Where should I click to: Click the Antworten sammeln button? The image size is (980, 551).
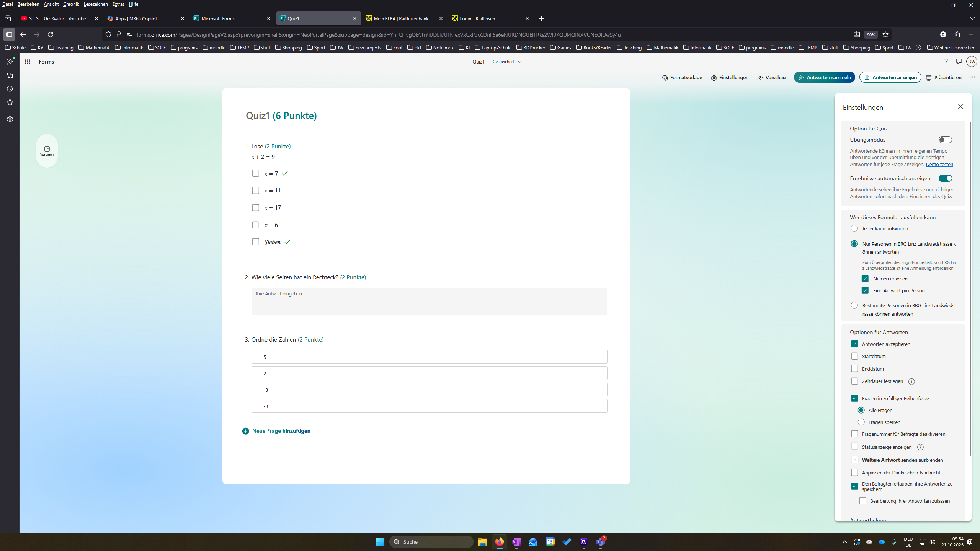click(824, 77)
